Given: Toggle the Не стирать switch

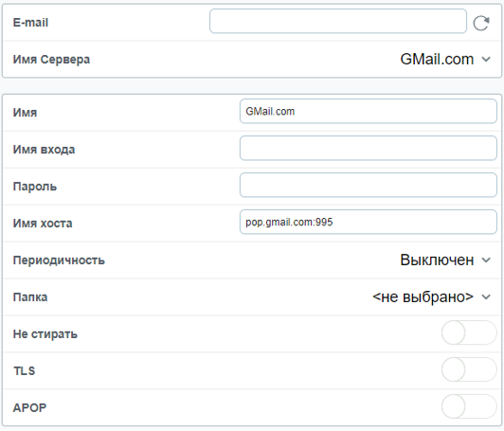Looking at the screenshot, I should [469, 332].
